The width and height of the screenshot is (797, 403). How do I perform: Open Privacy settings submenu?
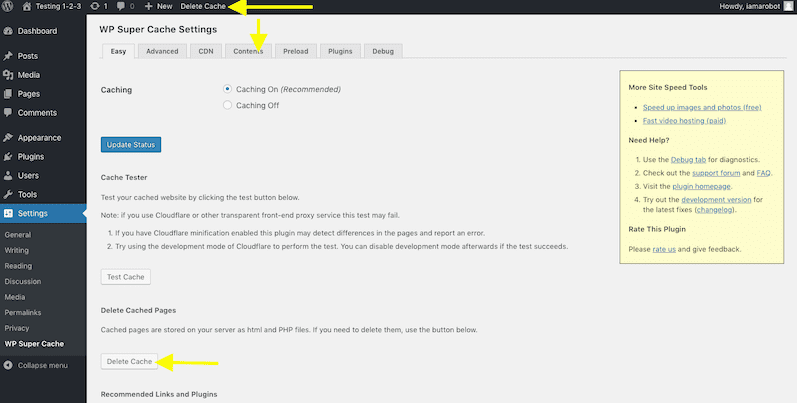[x=17, y=328]
